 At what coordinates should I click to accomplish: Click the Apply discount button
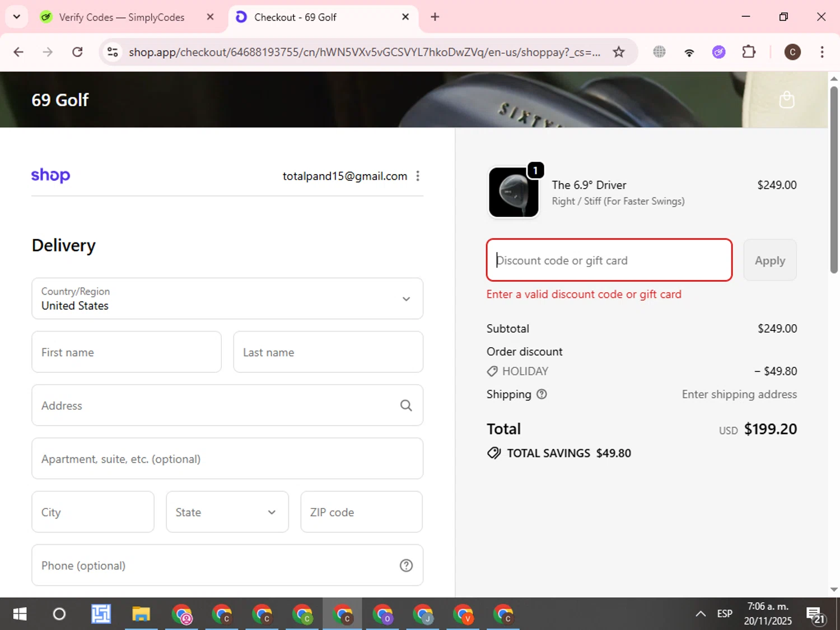coord(770,260)
